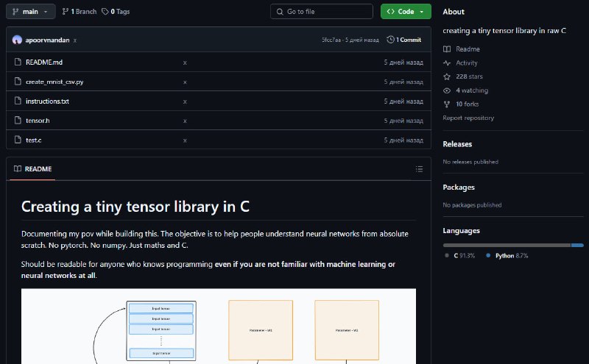
Task: Open the green Code dropdown button
Action: (406, 12)
